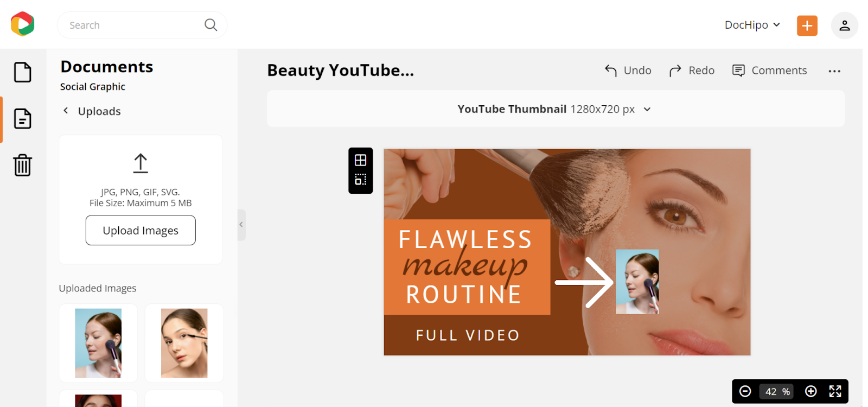Toggle fullscreen expand icon
Viewport: 868px width, 407px height.
click(835, 391)
